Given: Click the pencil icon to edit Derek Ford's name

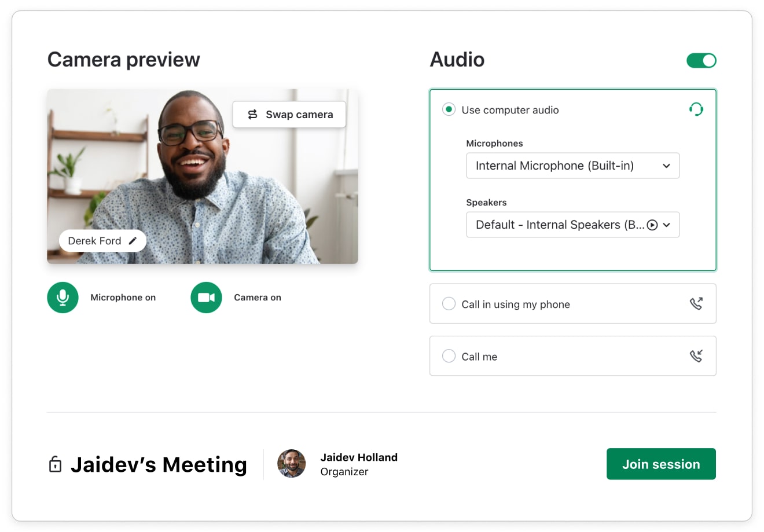Looking at the screenshot, I should coord(133,240).
